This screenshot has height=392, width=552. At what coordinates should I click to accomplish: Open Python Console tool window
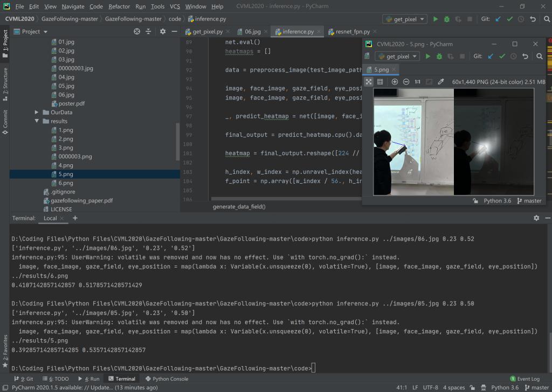point(167,379)
